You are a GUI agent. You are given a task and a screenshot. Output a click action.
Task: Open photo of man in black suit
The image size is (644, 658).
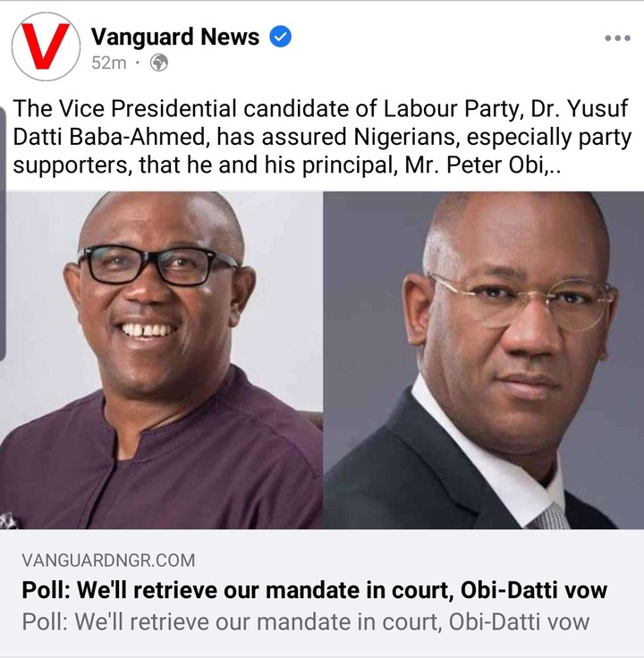coord(483,359)
